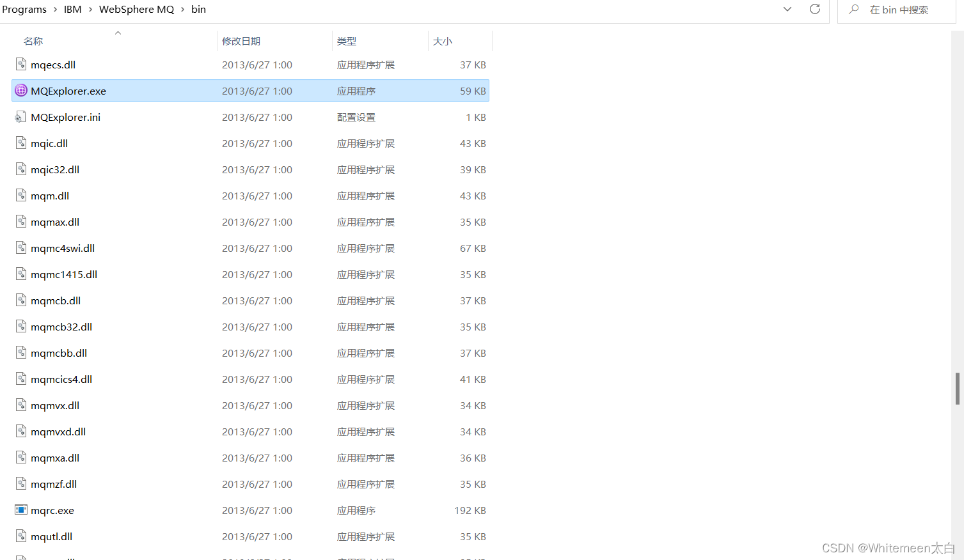Go to WebSphere MQ folder in breadcrumb
This screenshot has width=964, height=560.
pos(136,10)
